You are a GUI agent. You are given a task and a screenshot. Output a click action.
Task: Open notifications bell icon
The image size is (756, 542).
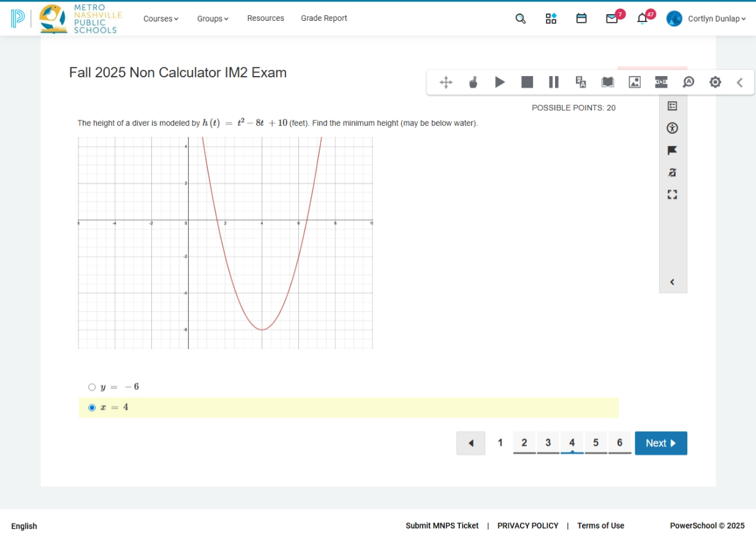(642, 18)
